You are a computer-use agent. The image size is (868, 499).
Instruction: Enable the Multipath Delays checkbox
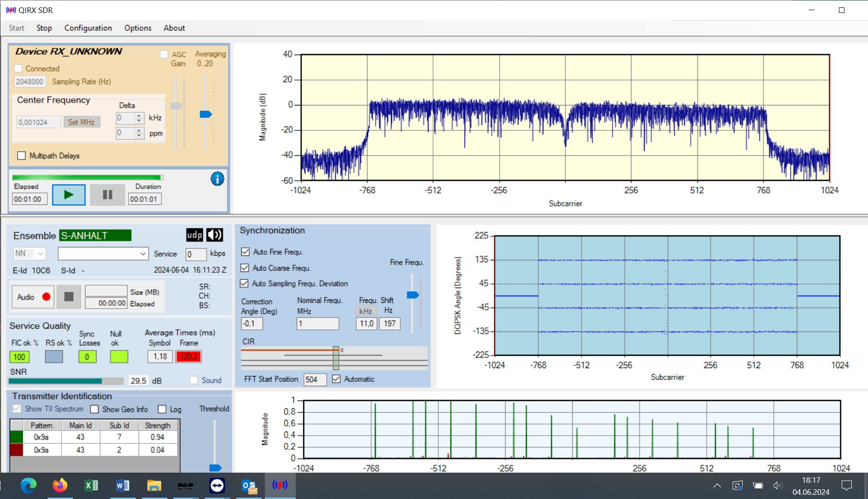coord(22,156)
